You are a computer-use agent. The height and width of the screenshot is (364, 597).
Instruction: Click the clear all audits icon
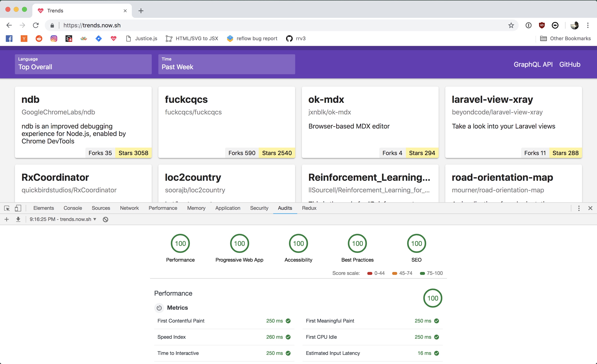105,219
